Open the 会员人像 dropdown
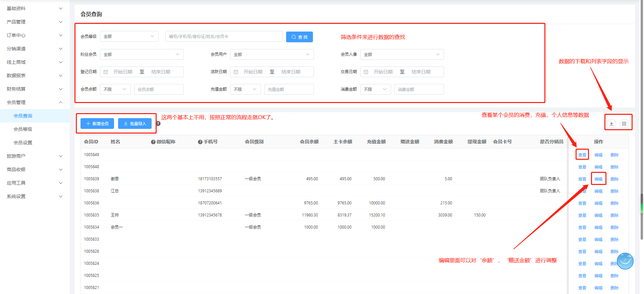This screenshot has width=644, height=294. [402, 54]
